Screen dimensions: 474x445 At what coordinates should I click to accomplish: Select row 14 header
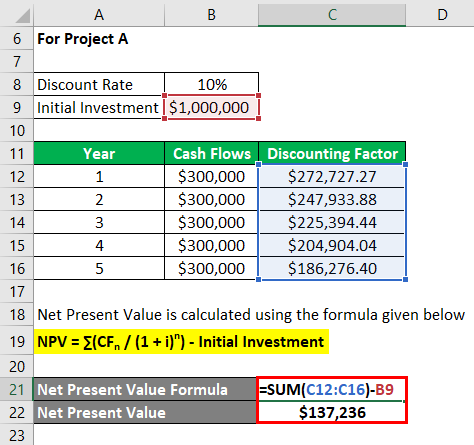[x=17, y=222]
